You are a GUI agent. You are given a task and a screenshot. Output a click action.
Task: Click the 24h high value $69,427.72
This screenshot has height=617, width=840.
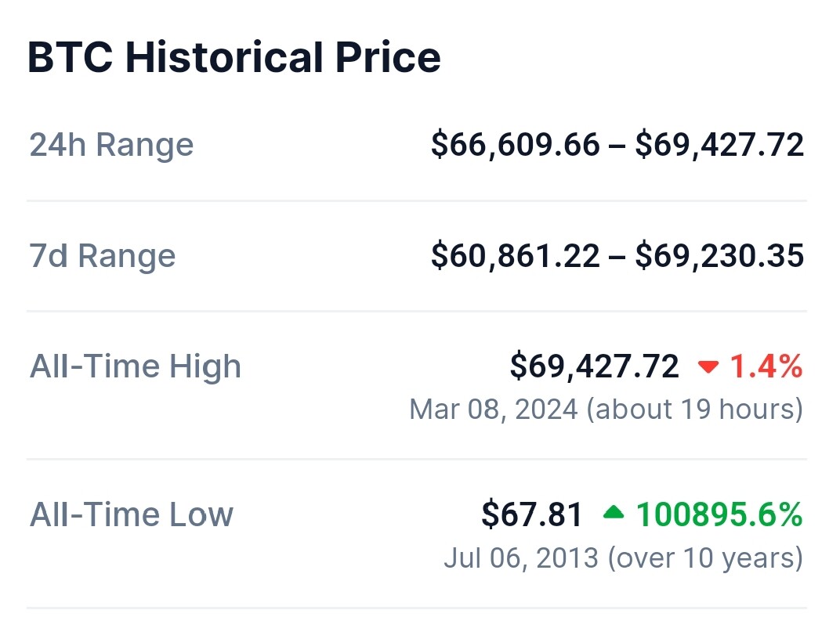(x=719, y=145)
